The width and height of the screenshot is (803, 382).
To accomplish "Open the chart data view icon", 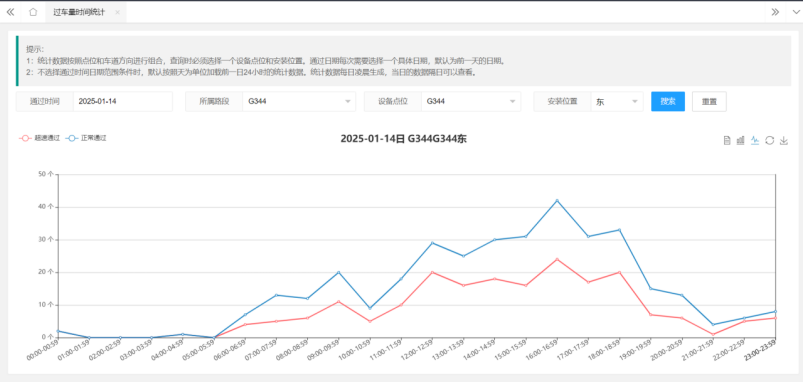I will (x=726, y=140).
